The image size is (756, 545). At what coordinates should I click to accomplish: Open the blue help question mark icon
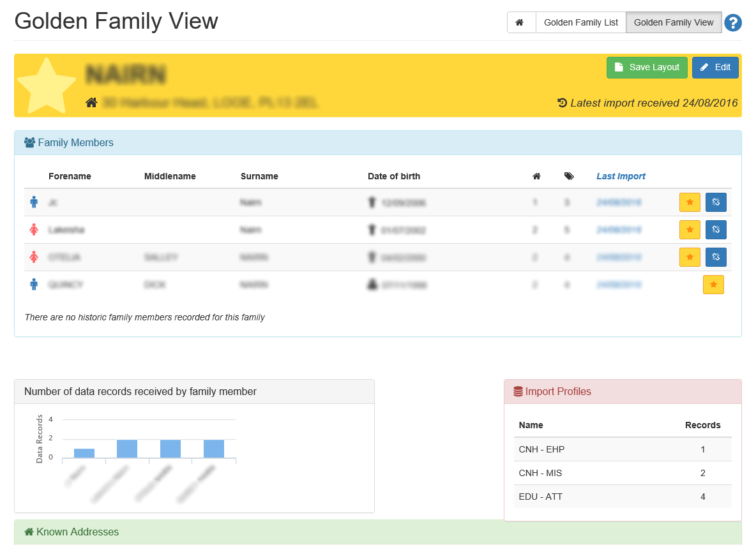733,23
